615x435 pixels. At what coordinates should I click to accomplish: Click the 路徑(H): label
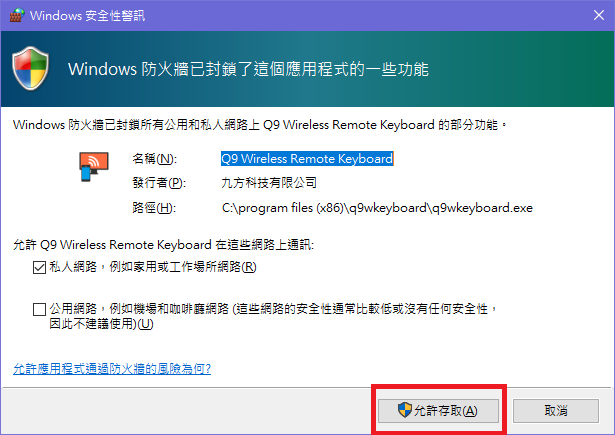click(x=154, y=207)
